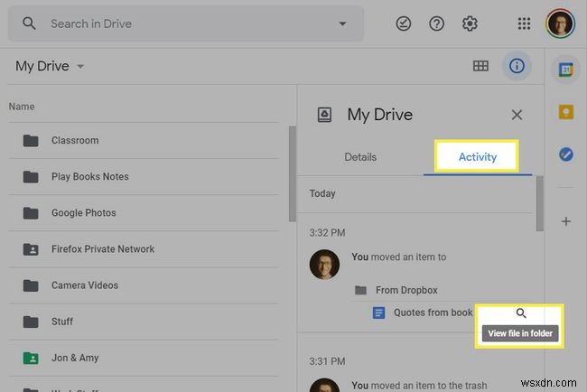The image size is (587, 392).
Task: Select the Activity tab
Action: pyautogui.click(x=477, y=157)
